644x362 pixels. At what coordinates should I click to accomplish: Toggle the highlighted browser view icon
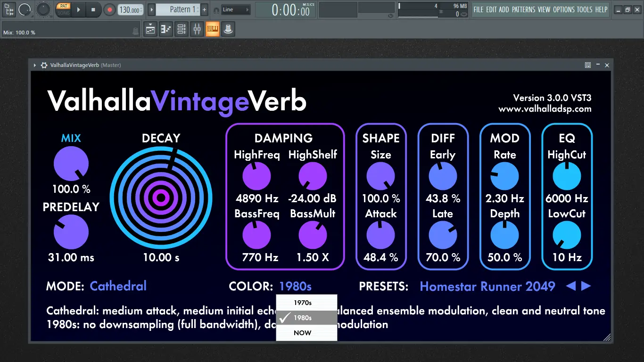click(x=213, y=29)
